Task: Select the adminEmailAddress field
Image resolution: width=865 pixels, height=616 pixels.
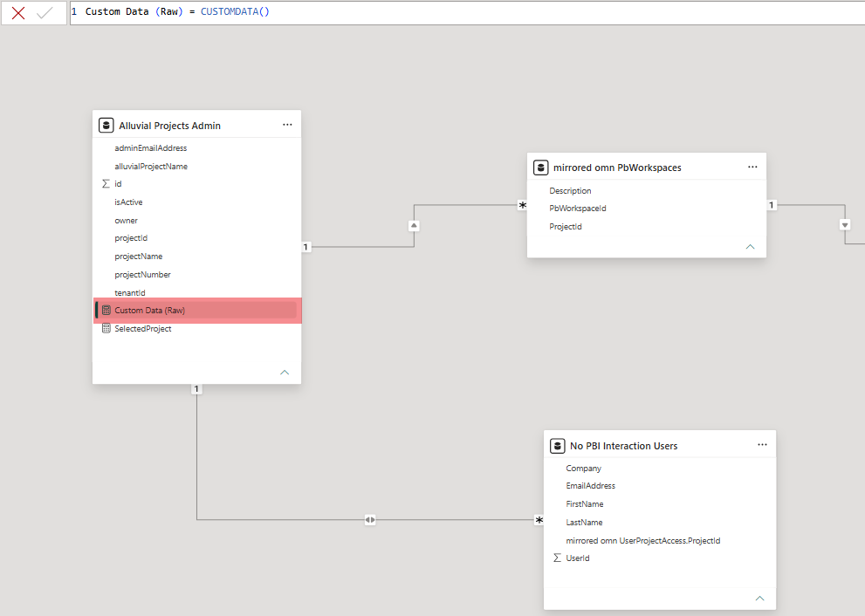Action: click(x=151, y=147)
